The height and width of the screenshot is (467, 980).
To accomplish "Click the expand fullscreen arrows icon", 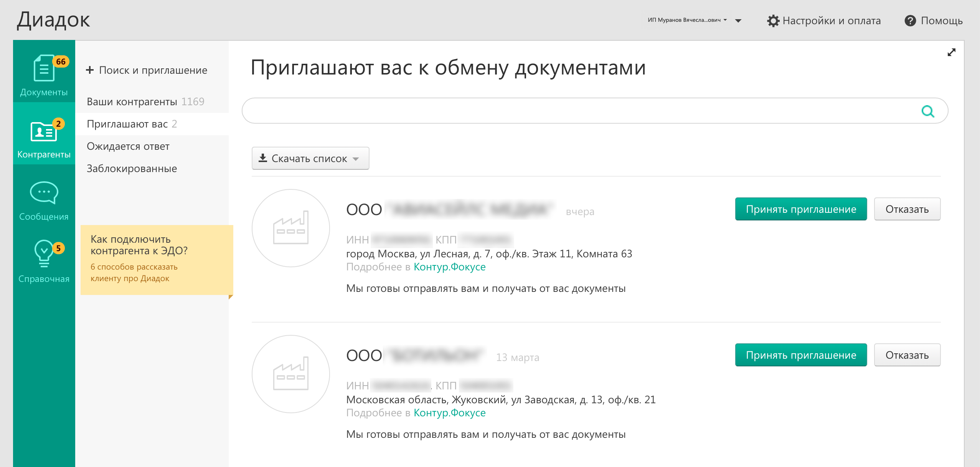I will pos(951,53).
